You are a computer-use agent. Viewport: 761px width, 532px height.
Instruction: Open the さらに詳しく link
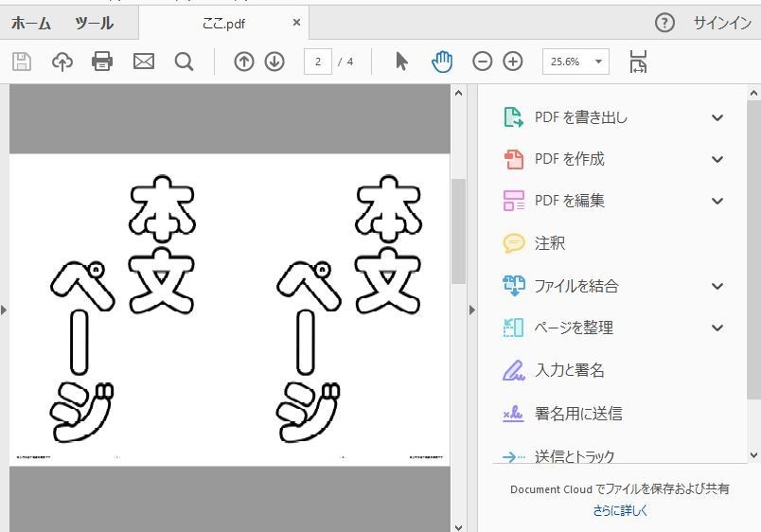(x=620, y=510)
